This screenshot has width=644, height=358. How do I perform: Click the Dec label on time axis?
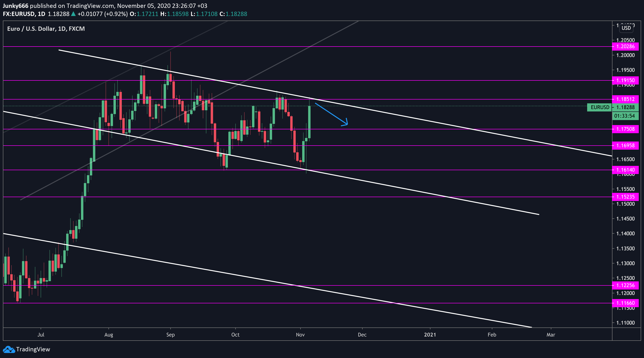(362, 335)
